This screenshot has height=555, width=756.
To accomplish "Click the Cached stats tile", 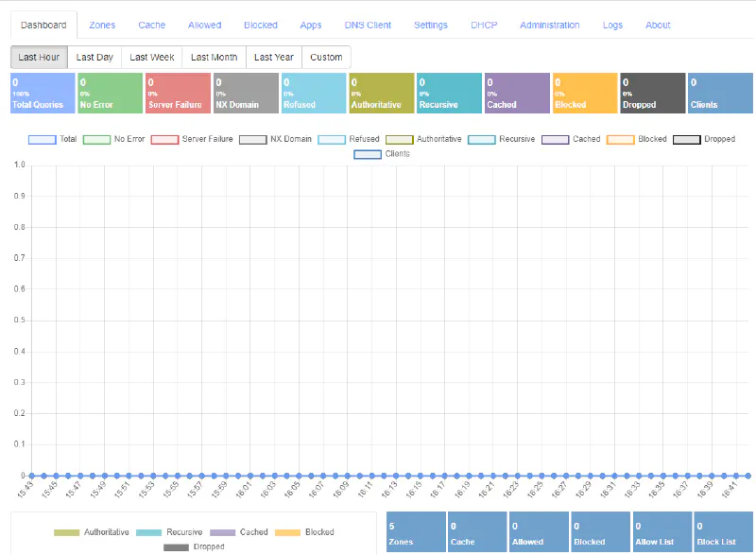I will [517, 93].
